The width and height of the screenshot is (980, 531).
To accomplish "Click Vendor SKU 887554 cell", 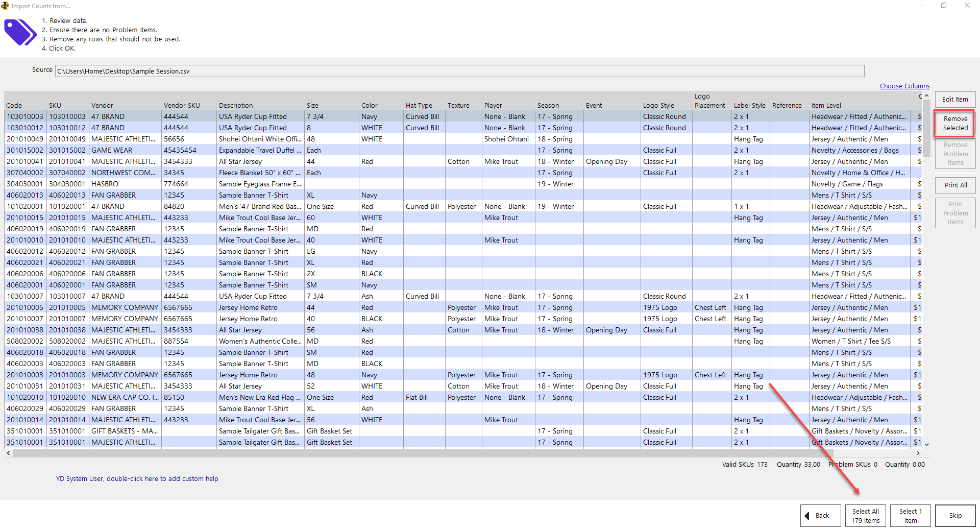I will point(189,342).
